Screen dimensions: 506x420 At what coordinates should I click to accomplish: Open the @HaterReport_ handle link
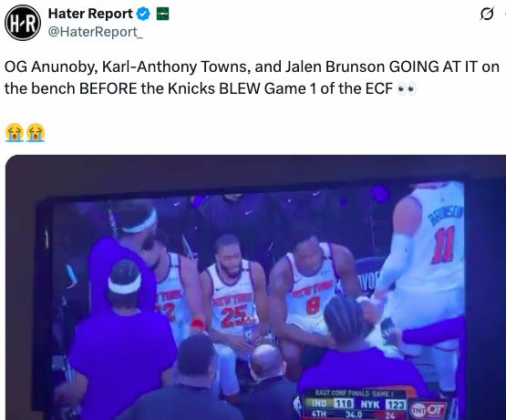coord(95,32)
